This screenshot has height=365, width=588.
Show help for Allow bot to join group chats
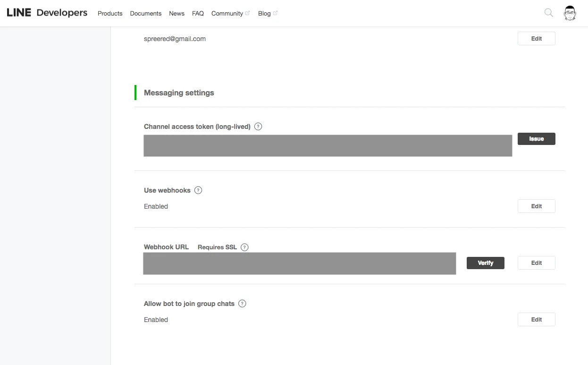[x=242, y=304]
